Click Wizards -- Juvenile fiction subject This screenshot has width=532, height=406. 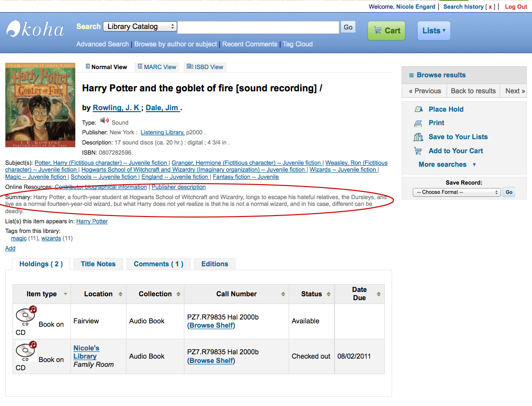click(343, 170)
